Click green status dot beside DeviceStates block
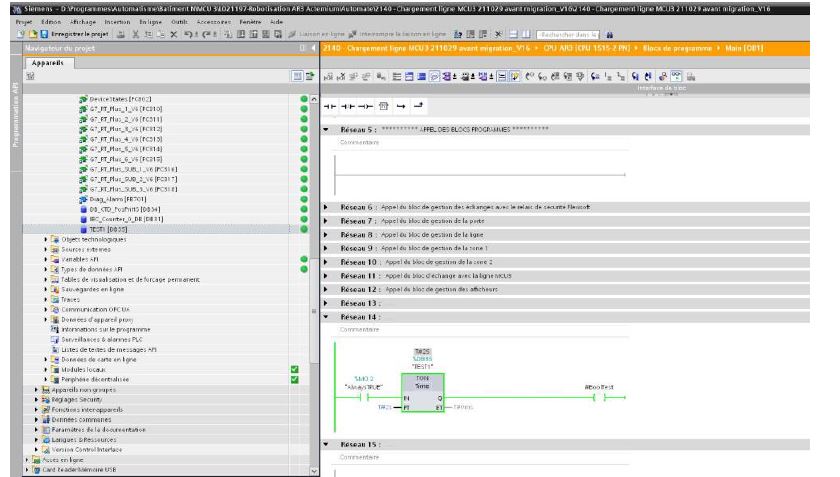Image resolution: width=840 pixels, height=477 pixels. pyautogui.click(x=303, y=98)
